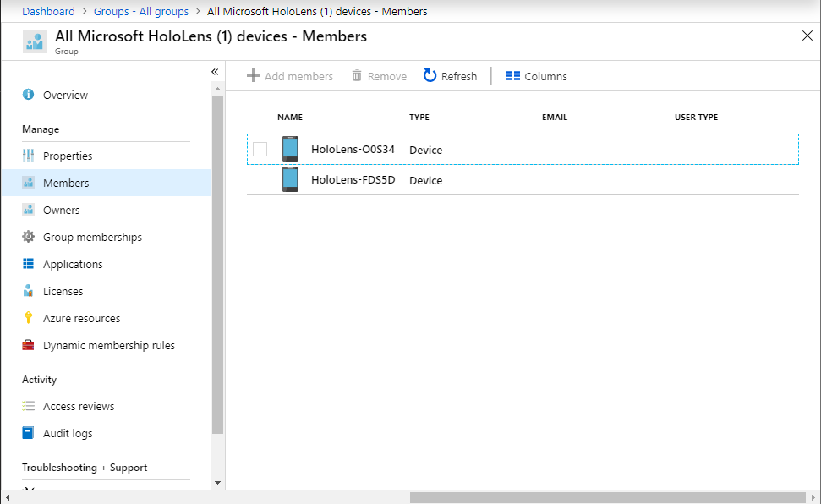Screen dimensions: 821x504
Task: Sort by the NAME column header
Action: 290,118
